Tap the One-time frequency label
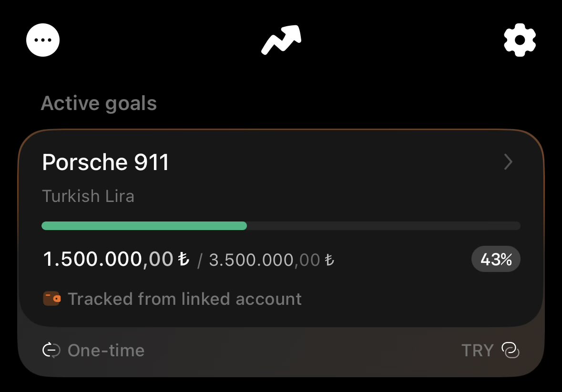 [106, 351]
